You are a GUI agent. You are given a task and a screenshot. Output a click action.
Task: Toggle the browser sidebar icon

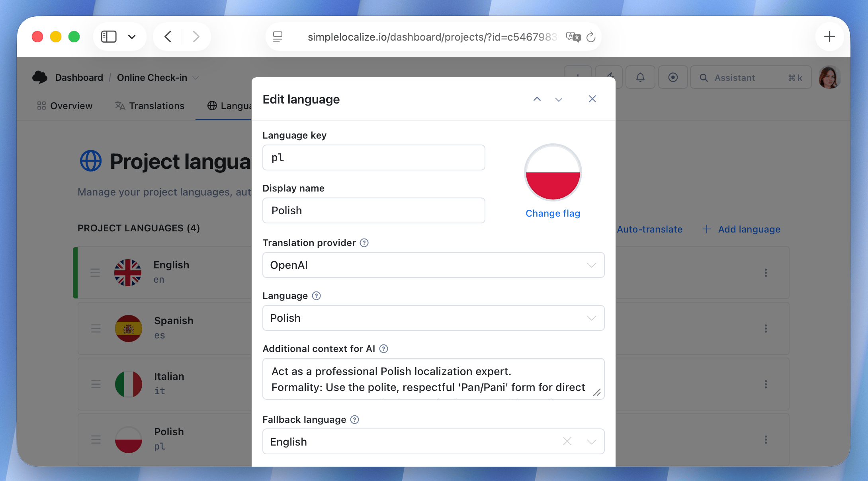point(109,37)
